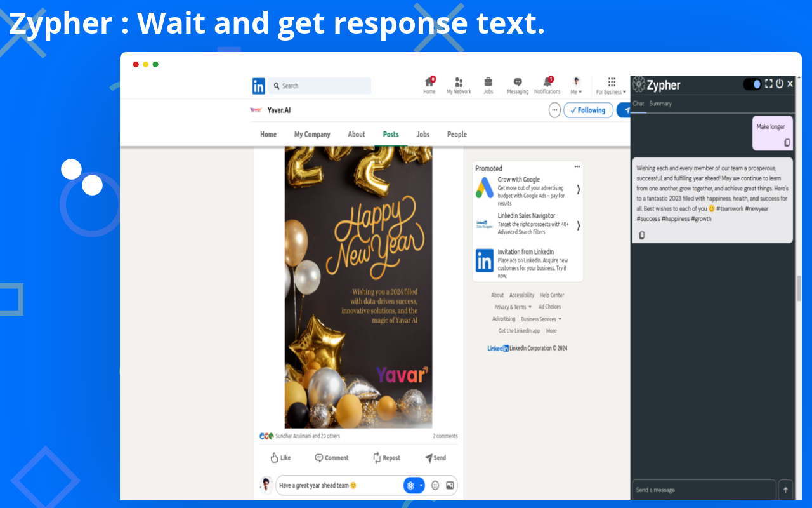The width and height of the screenshot is (812, 508).
Task: Click the Google Ads logo icon
Action: click(485, 187)
